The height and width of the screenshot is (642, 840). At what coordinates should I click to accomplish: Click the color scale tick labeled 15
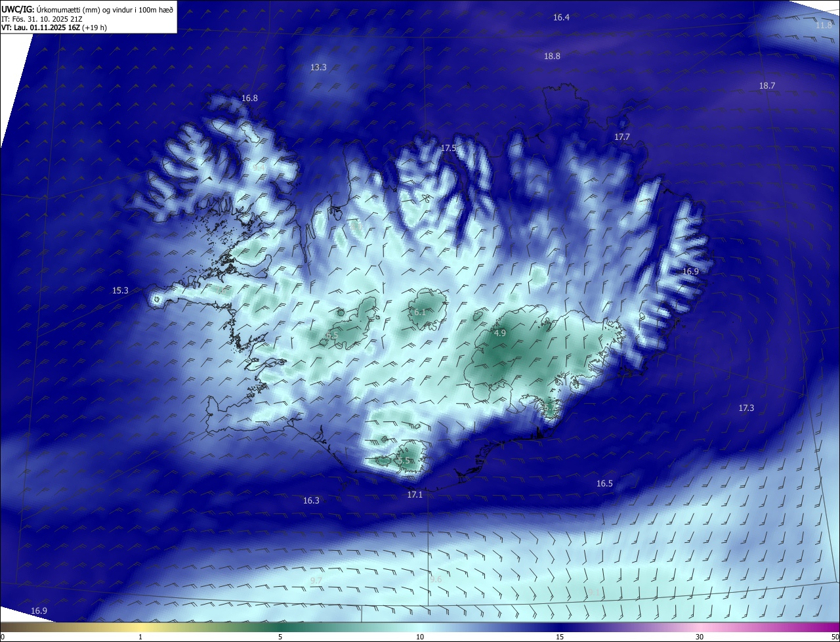(560, 637)
